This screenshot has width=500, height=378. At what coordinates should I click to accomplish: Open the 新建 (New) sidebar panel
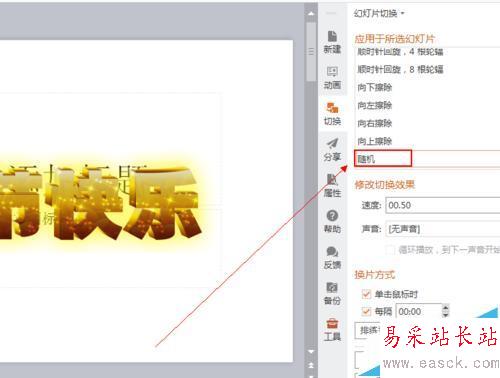332,42
